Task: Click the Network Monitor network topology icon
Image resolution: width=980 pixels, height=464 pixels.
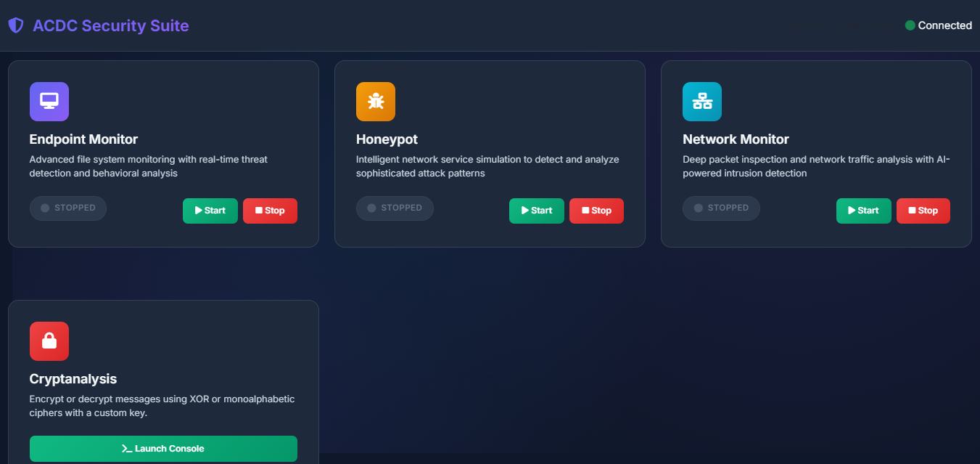Action: point(701,101)
